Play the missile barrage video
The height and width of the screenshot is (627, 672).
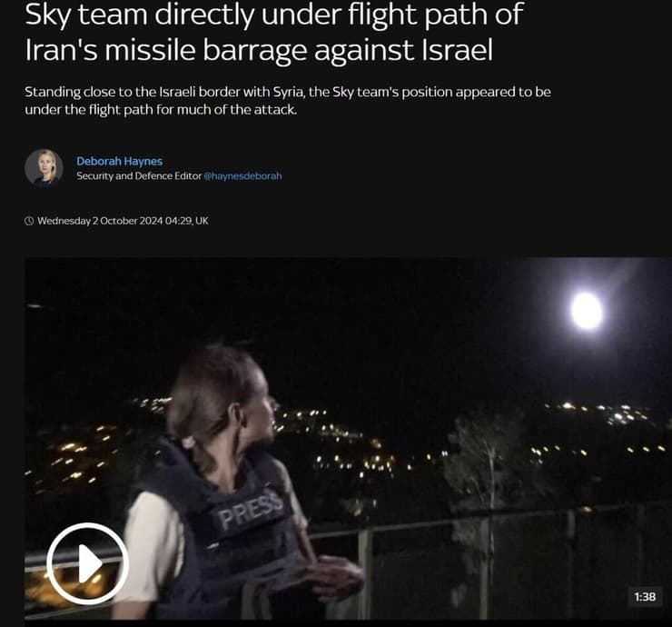pos(87,563)
